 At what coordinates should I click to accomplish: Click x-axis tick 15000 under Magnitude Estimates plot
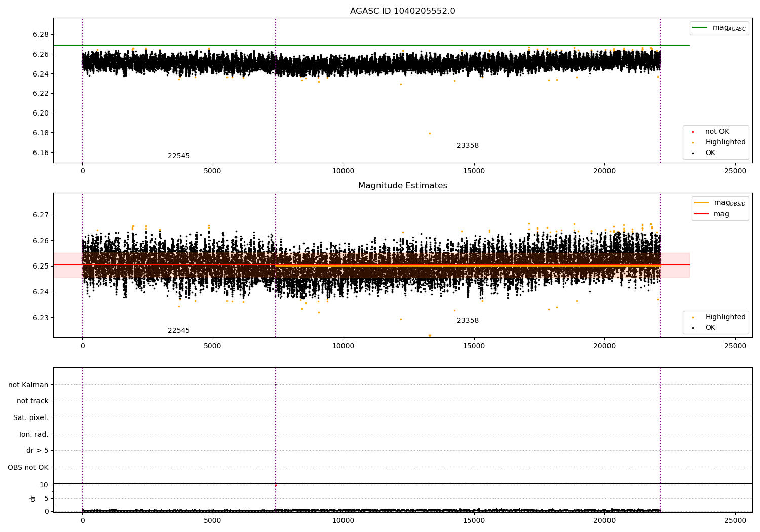point(474,346)
